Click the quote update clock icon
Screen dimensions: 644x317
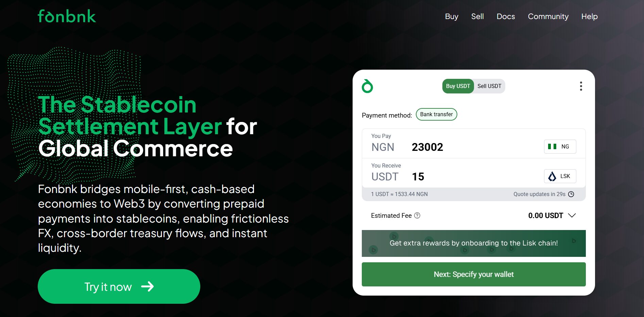pyautogui.click(x=571, y=194)
